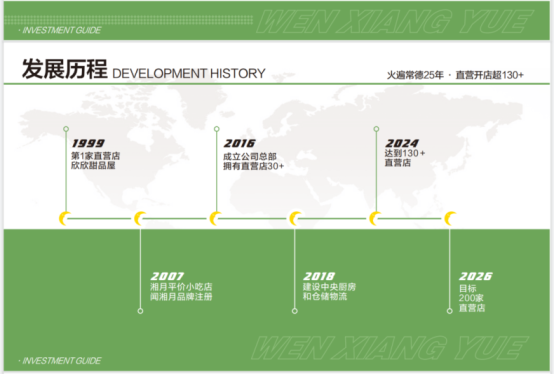Click the 目标200家直营店 description text

(x=472, y=298)
